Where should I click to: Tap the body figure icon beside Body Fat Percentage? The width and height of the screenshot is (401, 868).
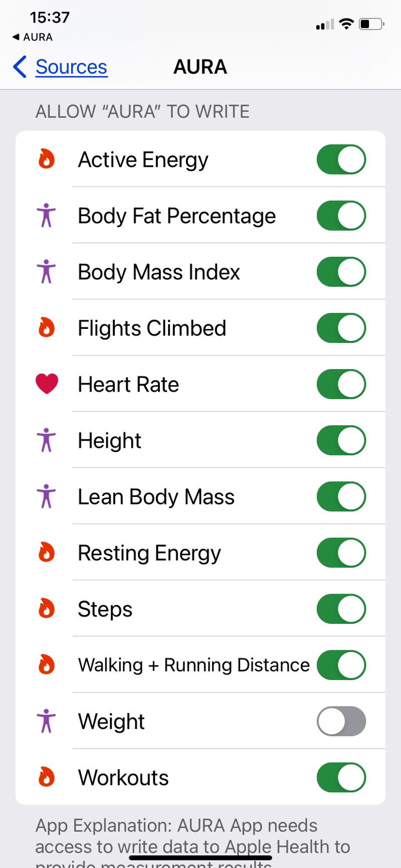click(x=47, y=216)
